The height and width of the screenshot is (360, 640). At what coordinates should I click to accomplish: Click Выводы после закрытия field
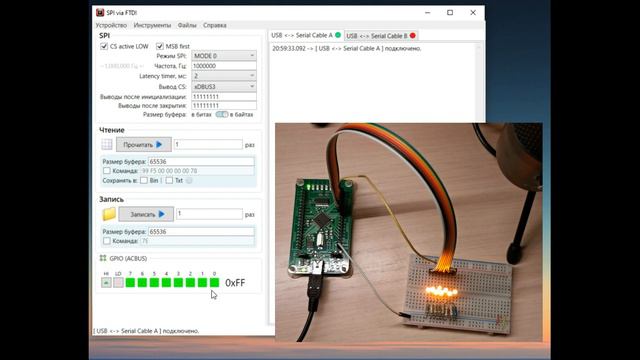[224, 106]
